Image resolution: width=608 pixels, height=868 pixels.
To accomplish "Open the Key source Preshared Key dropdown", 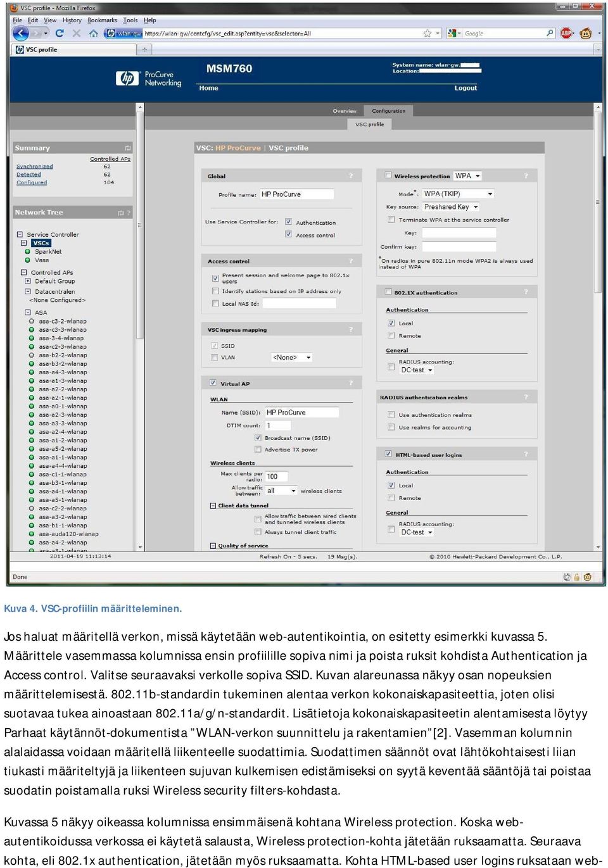I will pyautogui.click(x=451, y=206).
